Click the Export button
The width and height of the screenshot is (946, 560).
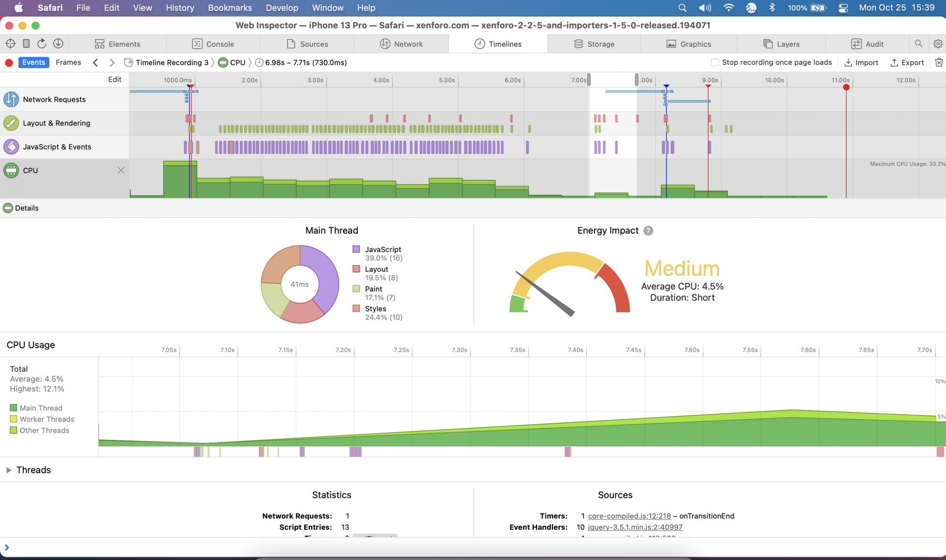[907, 62]
